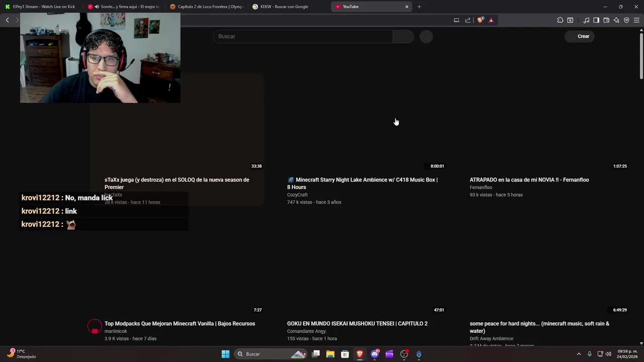Image resolution: width=644 pixels, height=362 pixels.
Task: Click the Brave browser taskbar icon
Action: 360,354
